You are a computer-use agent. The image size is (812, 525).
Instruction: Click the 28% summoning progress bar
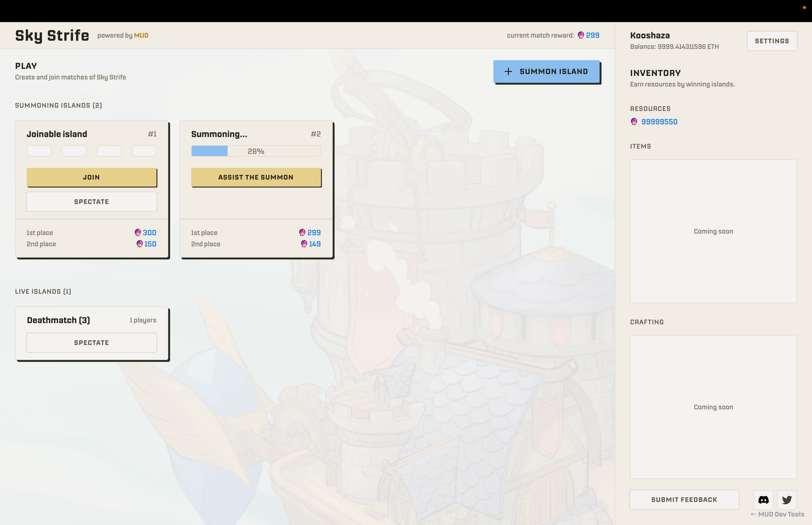pyautogui.click(x=256, y=151)
